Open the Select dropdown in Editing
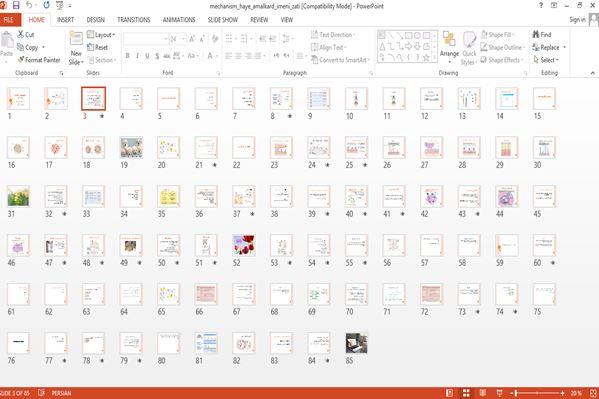The image size is (599, 399). [546, 60]
